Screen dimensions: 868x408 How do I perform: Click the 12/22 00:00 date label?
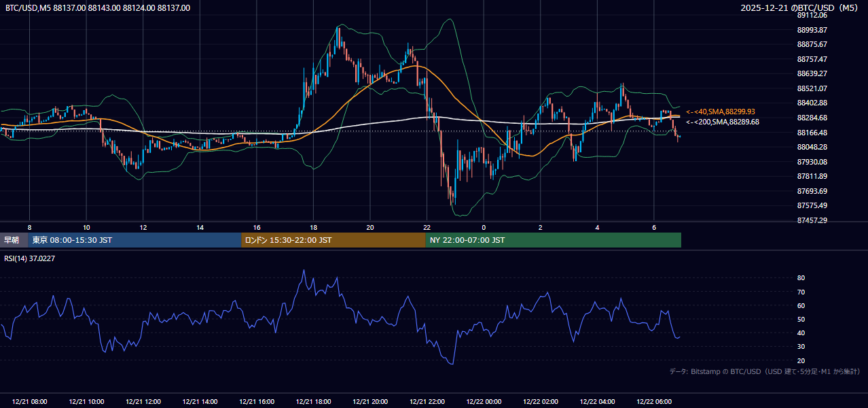(484, 402)
